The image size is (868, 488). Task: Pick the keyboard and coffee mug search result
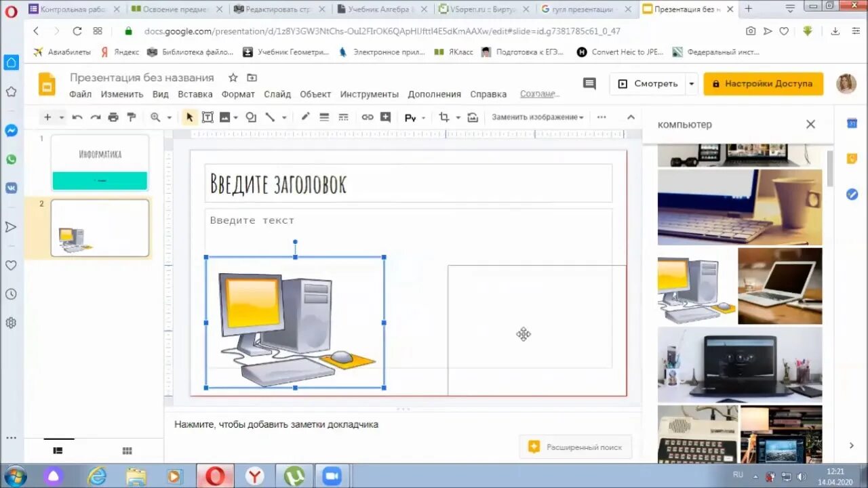740,207
